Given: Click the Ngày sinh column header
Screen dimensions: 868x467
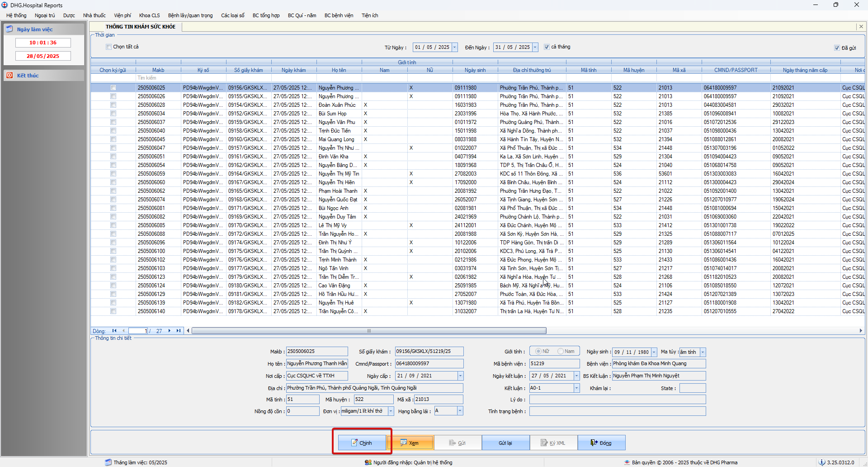Looking at the screenshot, I should 475,70.
